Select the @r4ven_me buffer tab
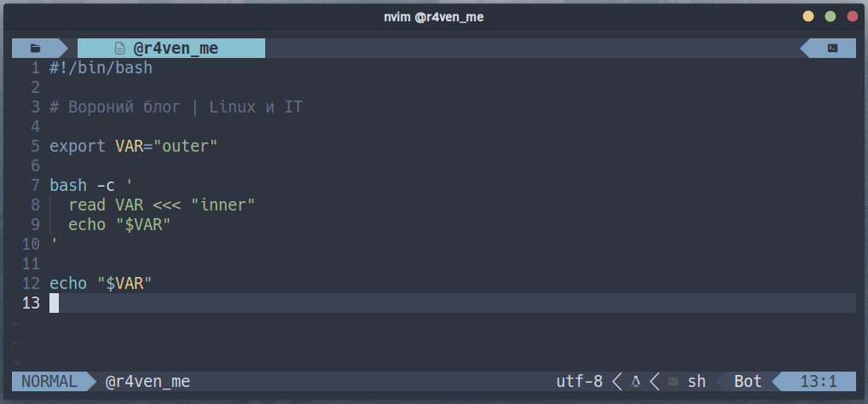Screen dimensions: 868x404 click(171, 48)
